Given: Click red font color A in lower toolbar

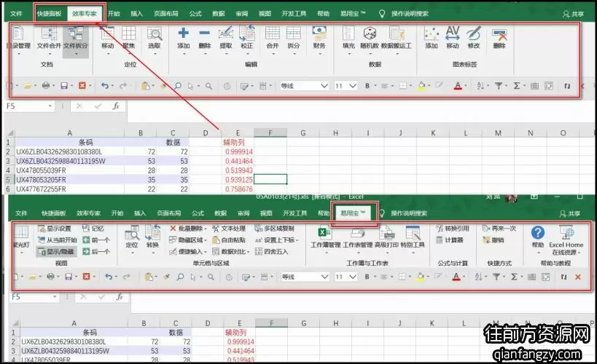Looking at the screenshot, I should (456, 277).
